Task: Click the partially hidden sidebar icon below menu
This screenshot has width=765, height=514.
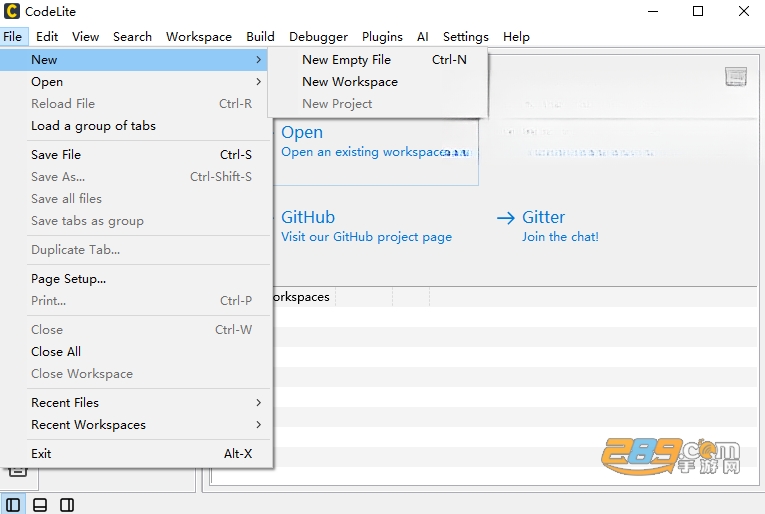Action: [x=18, y=472]
